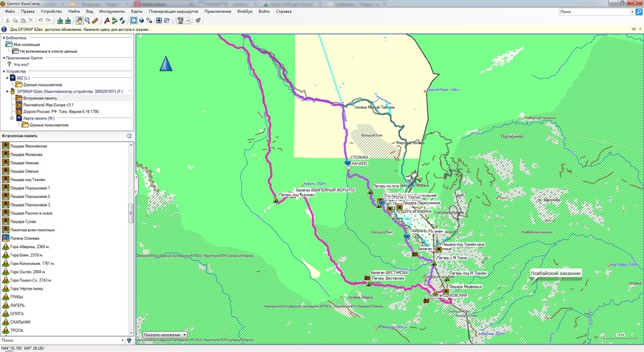Open the Инструменты menu
This screenshot has width=644, height=352.
(x=112, y=11)
